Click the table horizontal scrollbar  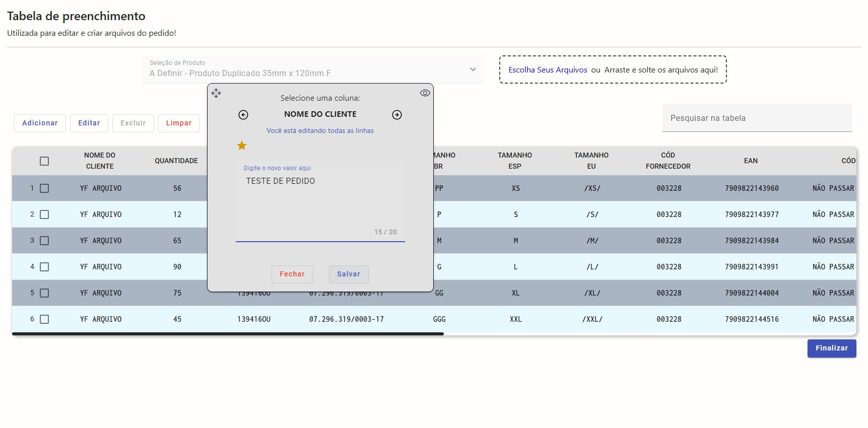(x=228, y=334)
